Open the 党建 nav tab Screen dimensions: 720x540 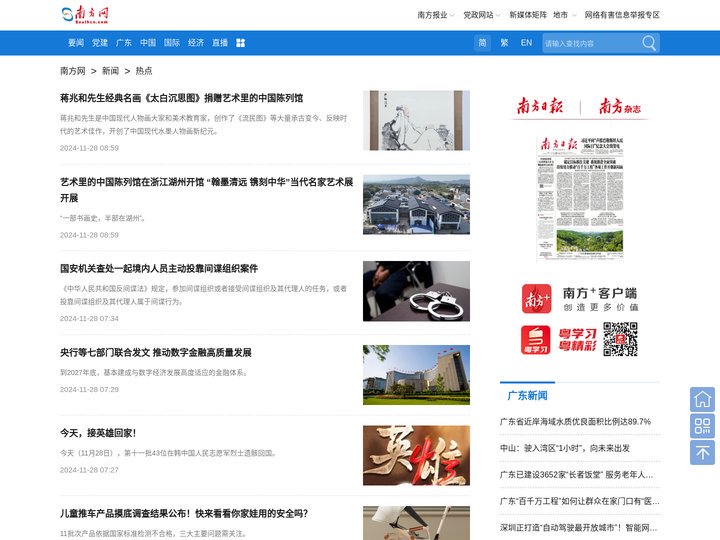click(100, 43)
